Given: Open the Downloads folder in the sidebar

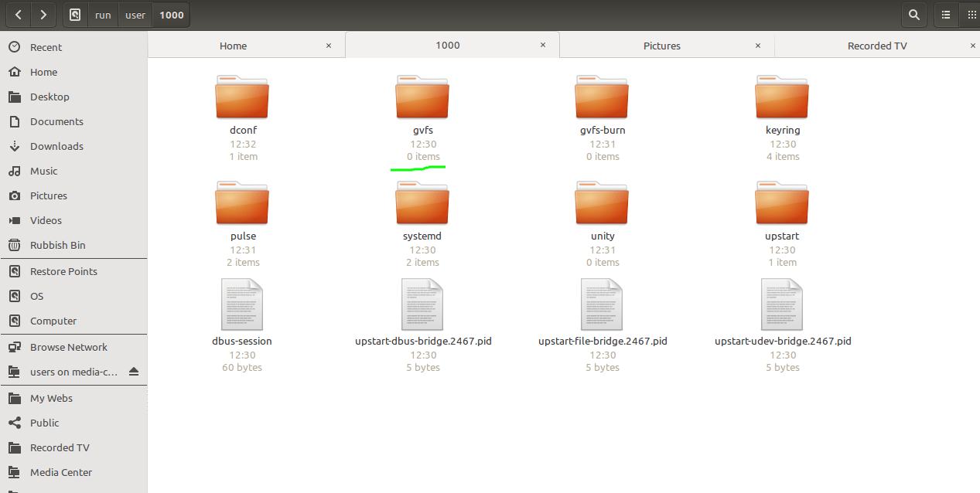Looking at the screenshot, I should pyautogui.click(x=56, y=146).
